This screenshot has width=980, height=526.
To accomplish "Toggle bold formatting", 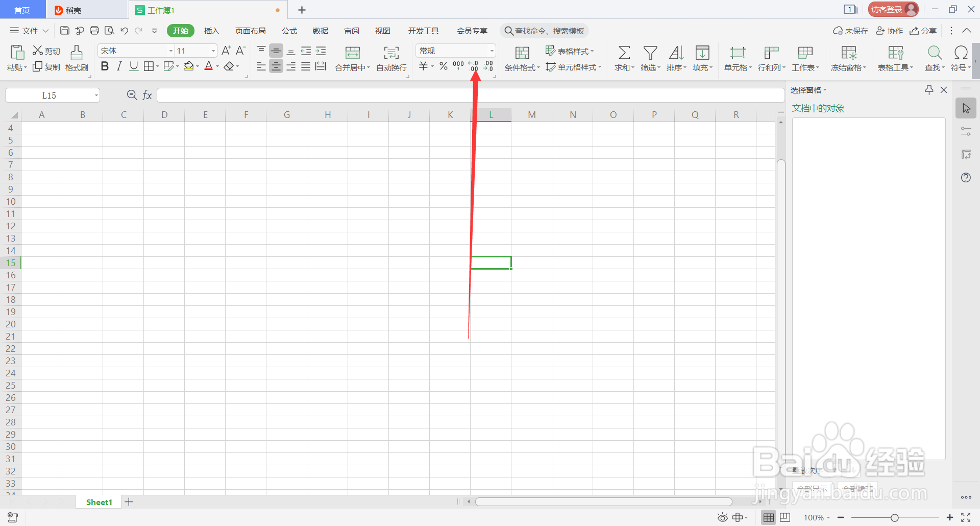I will click(105, 66).
